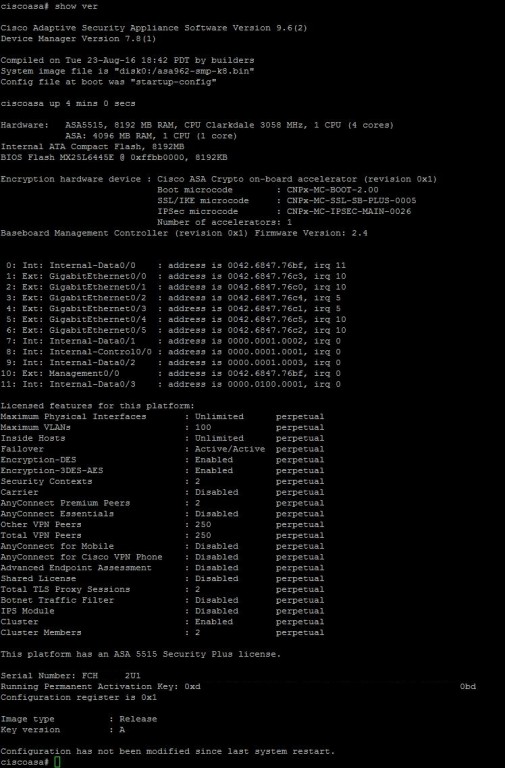The width and height of the screenshot is (505, 768).
Task: Click the green cursor at the ciscoasa# prompt
Action: tap(57, 762)
